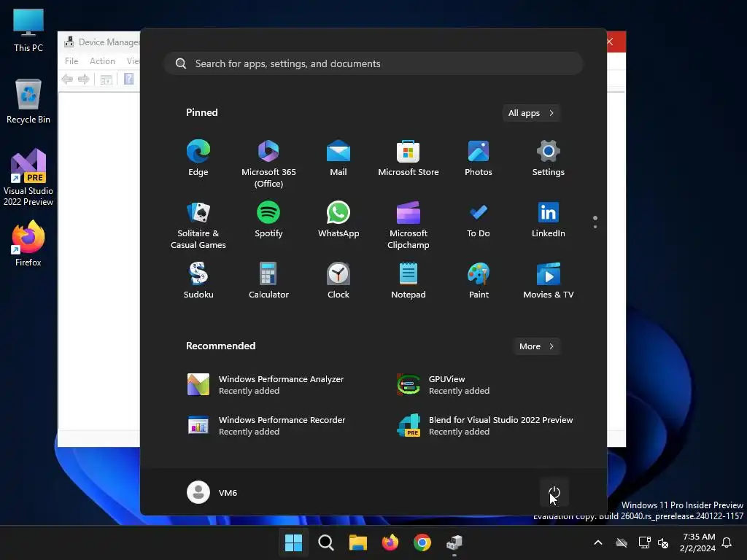Viewport: 747px width, 560px height.
Task: Click More in Recommended section
Action: [536, 346]
